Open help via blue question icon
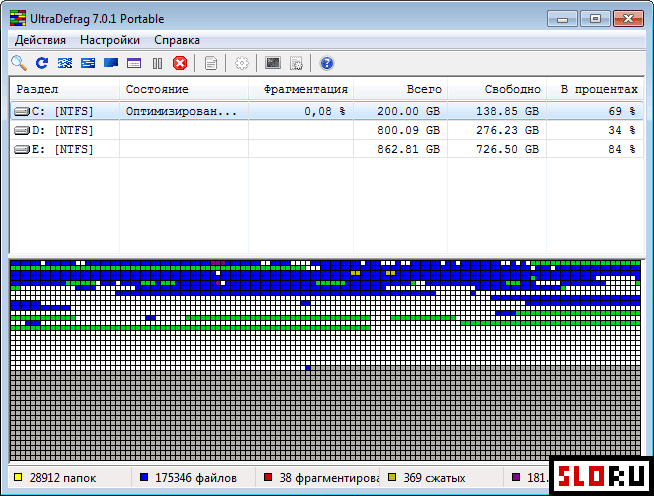The width and height of the screenshot is (654, 496). pyautogui.click(x=327, y=63)
